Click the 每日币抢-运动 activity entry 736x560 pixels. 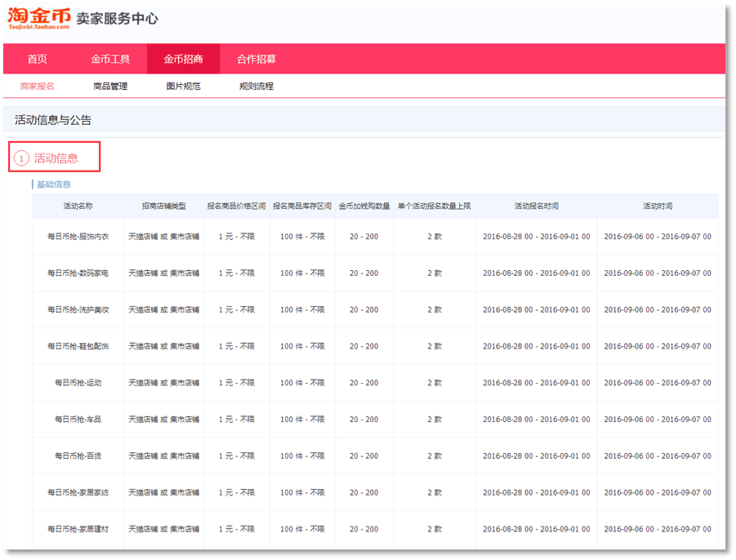(x=78, y=383)
